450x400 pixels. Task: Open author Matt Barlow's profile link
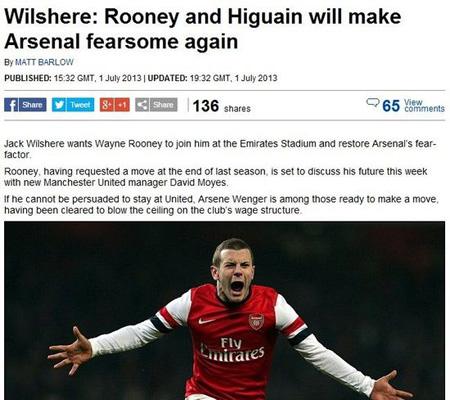[44, 62]
